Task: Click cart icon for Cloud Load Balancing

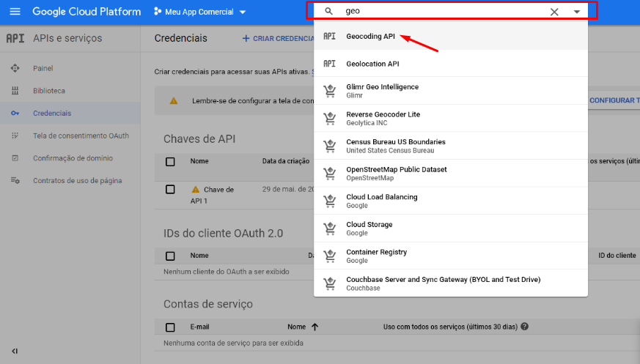Action: click(329, 201)
